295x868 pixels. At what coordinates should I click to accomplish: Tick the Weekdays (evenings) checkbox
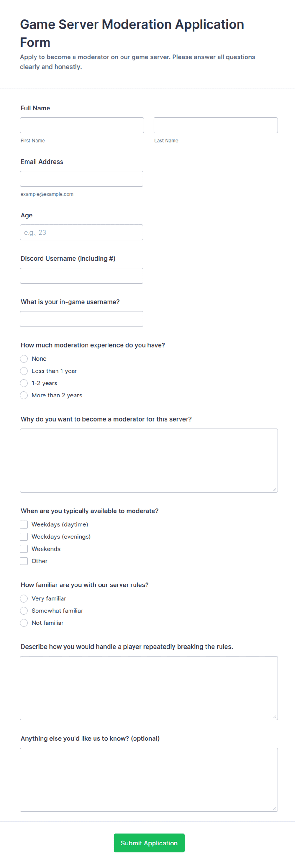point(23,537)
